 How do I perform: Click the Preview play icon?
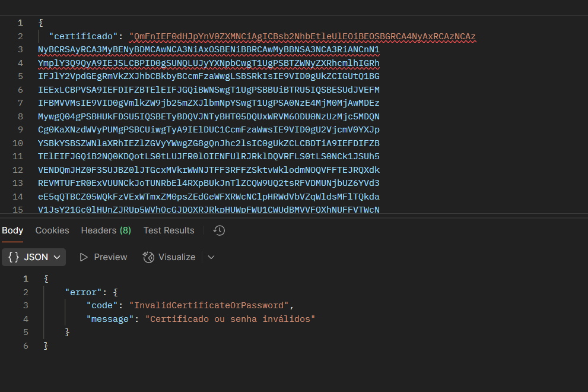click(84, 257)
